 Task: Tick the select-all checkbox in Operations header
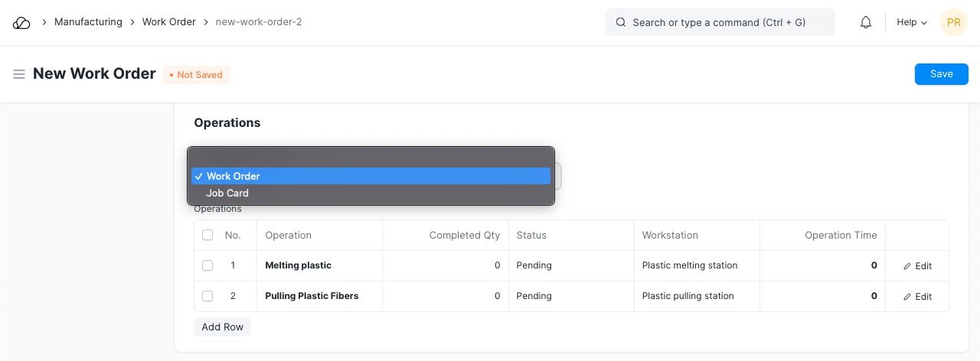(x=207, y=236)
